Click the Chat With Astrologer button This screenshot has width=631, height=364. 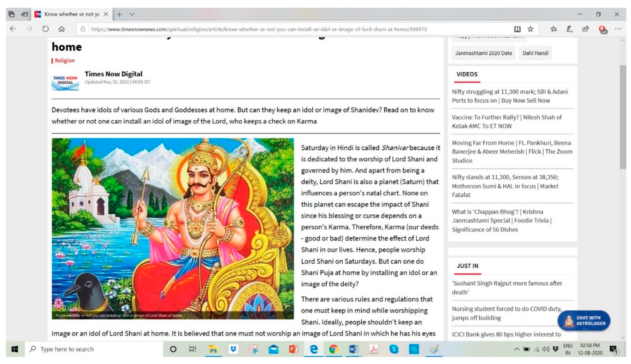click(x=584, y=320)
